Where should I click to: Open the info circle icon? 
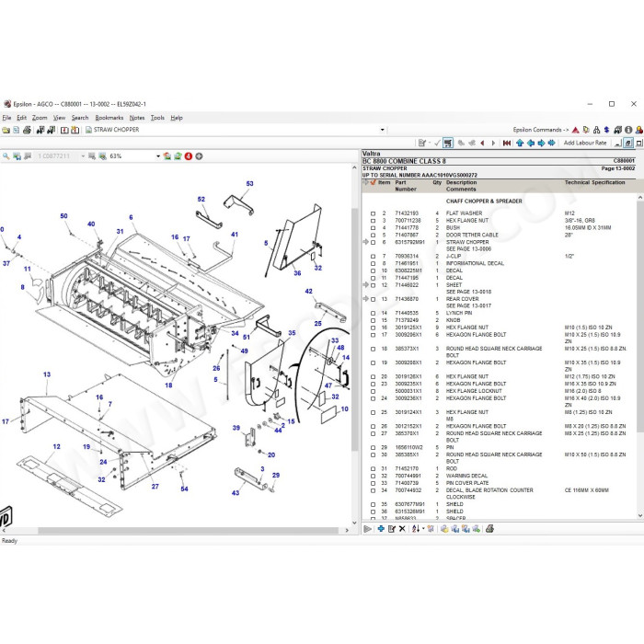coord(628,130)
